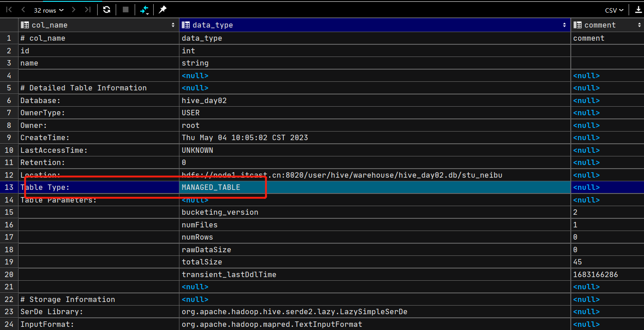Click the LazySimpleSerDe class name cell
This screenshot has width=644, height=330.
click(x=375, y=312)
